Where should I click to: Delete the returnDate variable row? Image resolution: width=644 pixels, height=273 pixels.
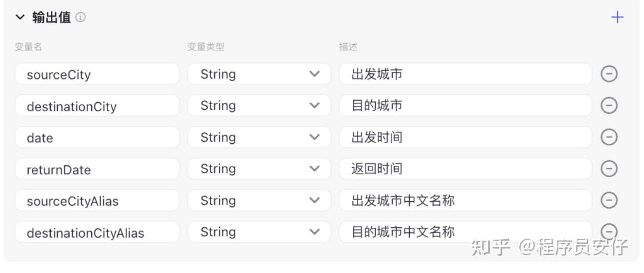(609, 169)
